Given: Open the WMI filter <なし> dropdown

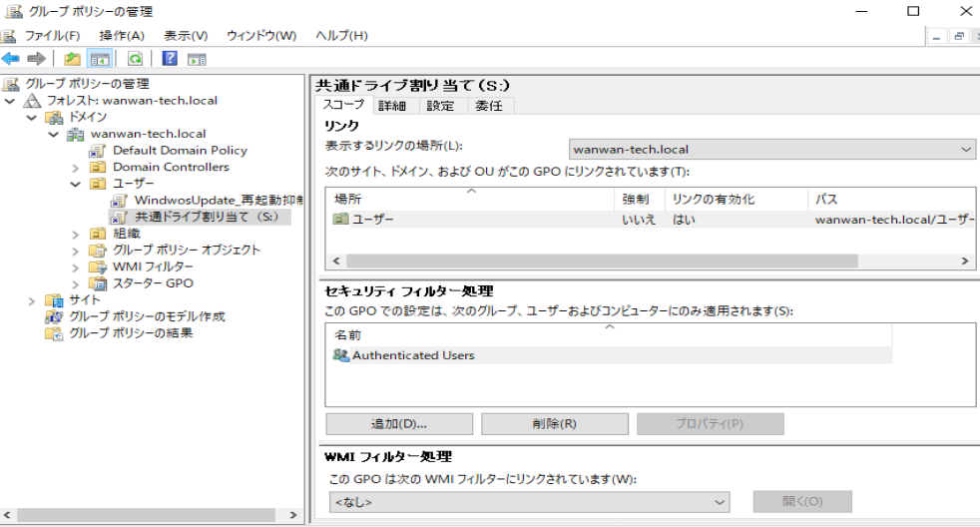Looking at the screenshot, I should point(529,502).
